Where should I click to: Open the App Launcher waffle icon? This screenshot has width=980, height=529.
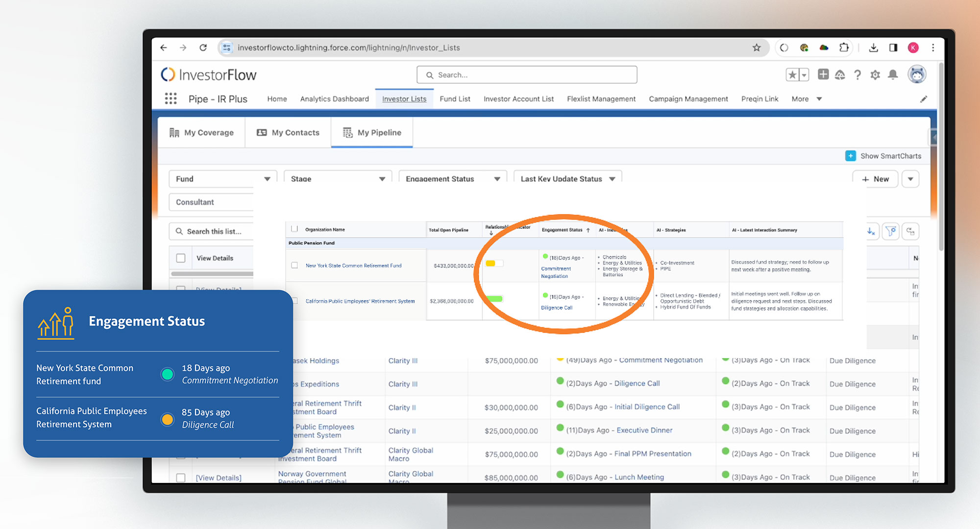pos(171,98)
